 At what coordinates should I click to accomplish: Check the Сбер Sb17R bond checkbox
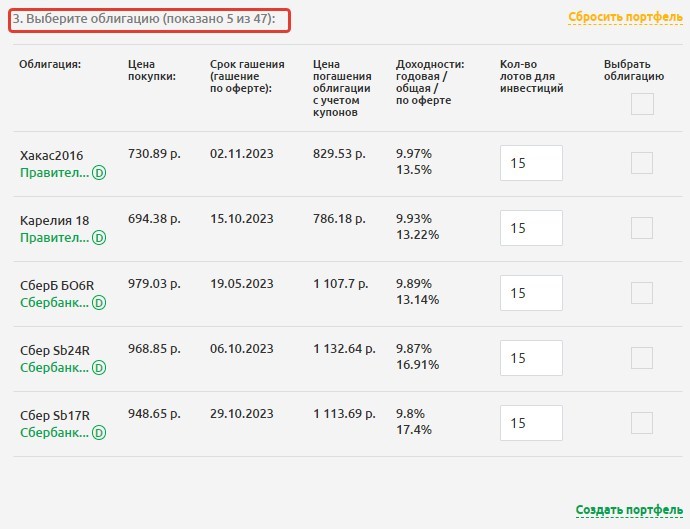[642, 423]
